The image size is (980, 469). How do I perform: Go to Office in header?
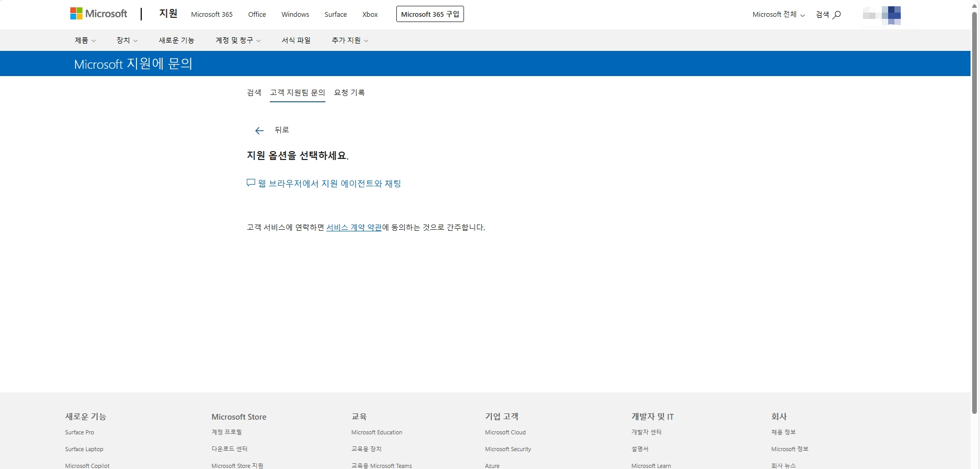pyautogui.click(x=257, y=15)
